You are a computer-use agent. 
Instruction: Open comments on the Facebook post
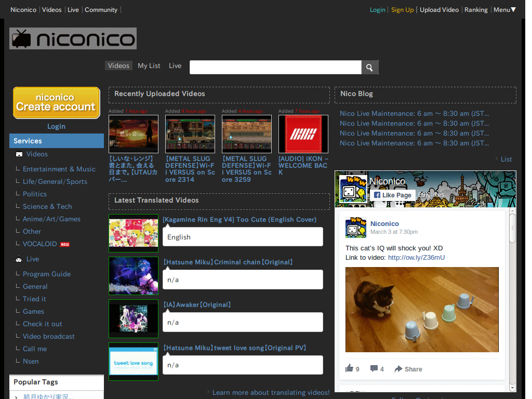pyautogui.click(x=374, y=368)
